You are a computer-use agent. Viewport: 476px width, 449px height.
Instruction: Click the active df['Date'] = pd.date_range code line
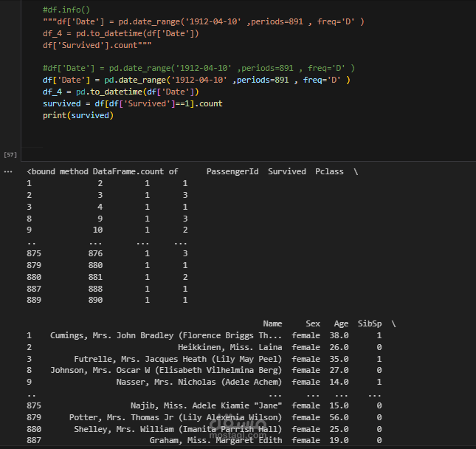196,80
